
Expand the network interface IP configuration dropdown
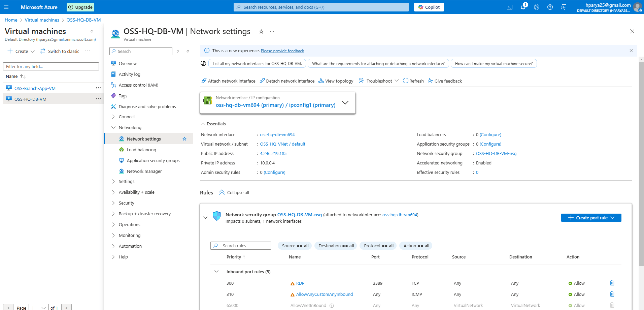tap(345, 103)
